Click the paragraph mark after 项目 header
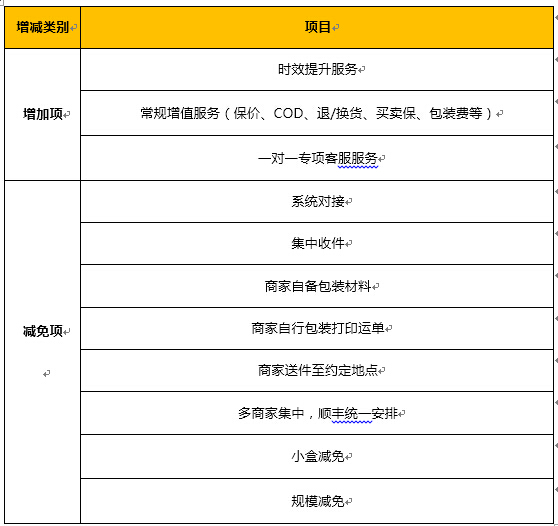The height and width of the screenshot is (526, 558). (x=335, y=27)
